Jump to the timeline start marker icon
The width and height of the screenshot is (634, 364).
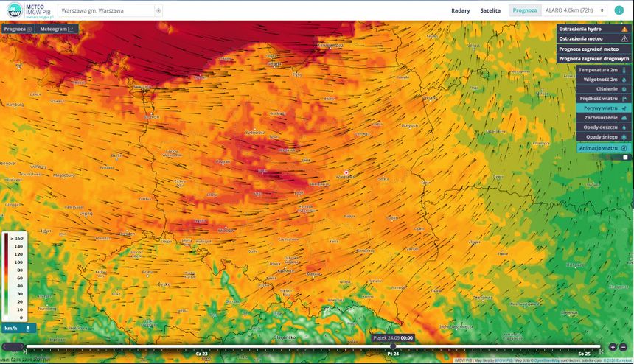(x=24, y=352)
